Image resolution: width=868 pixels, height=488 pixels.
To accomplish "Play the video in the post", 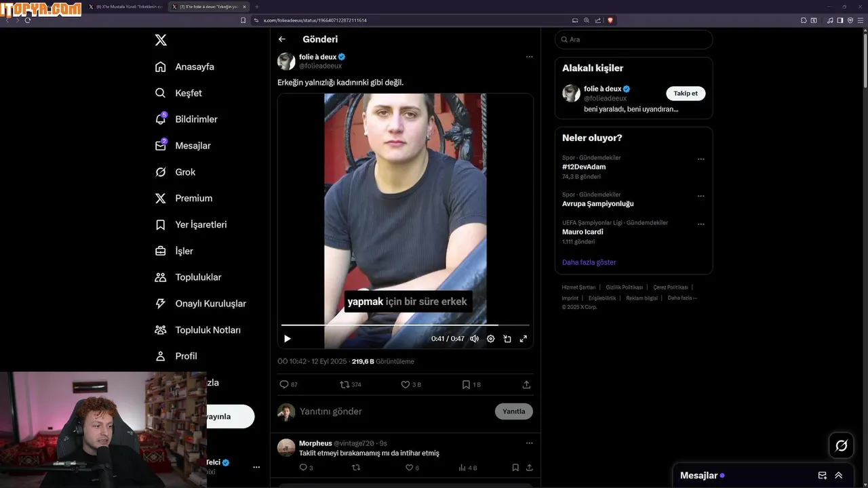I will tap(288, 339).
